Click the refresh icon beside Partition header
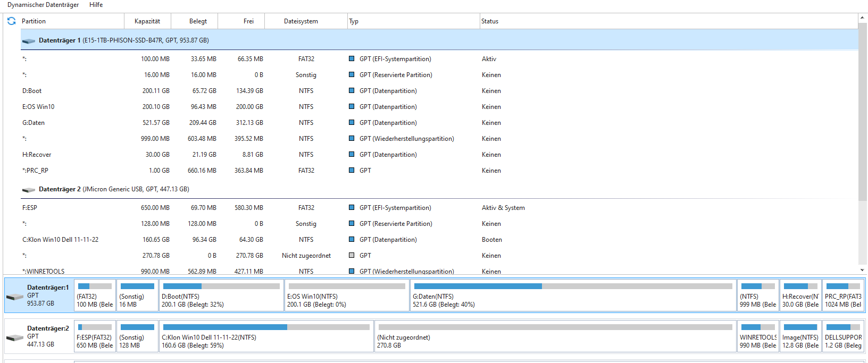This screenshot has width=868, height=363. 11,21
